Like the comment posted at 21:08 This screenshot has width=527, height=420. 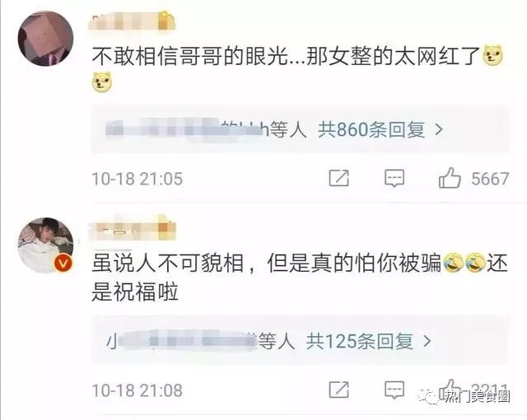450,388
